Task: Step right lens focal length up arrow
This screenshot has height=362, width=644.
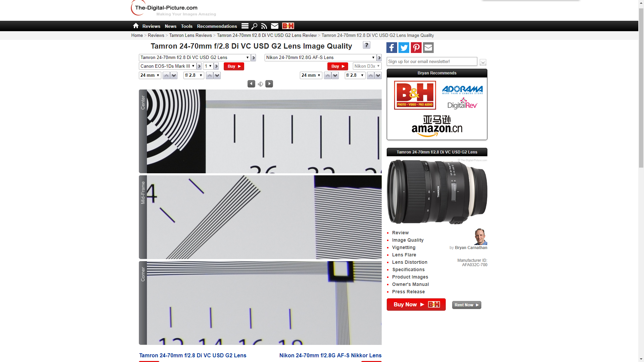Action: [x=328, y=75]
